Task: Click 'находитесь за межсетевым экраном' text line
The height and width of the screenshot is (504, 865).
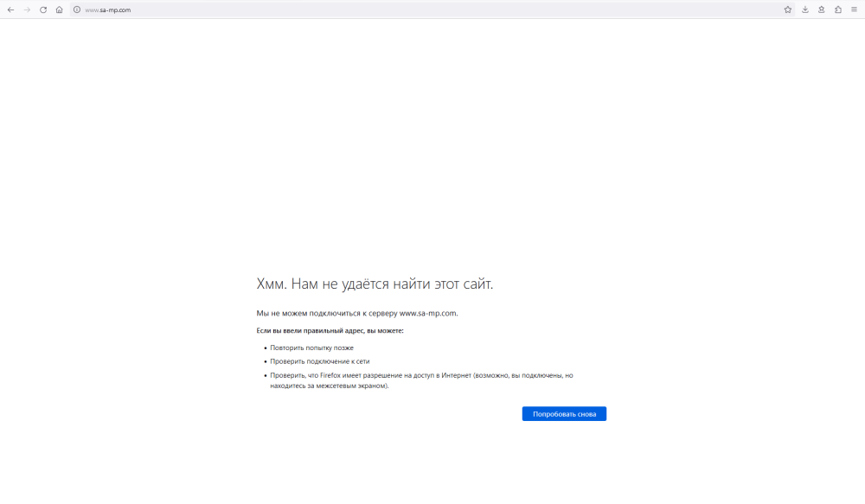Action: (x=329, y=386)
